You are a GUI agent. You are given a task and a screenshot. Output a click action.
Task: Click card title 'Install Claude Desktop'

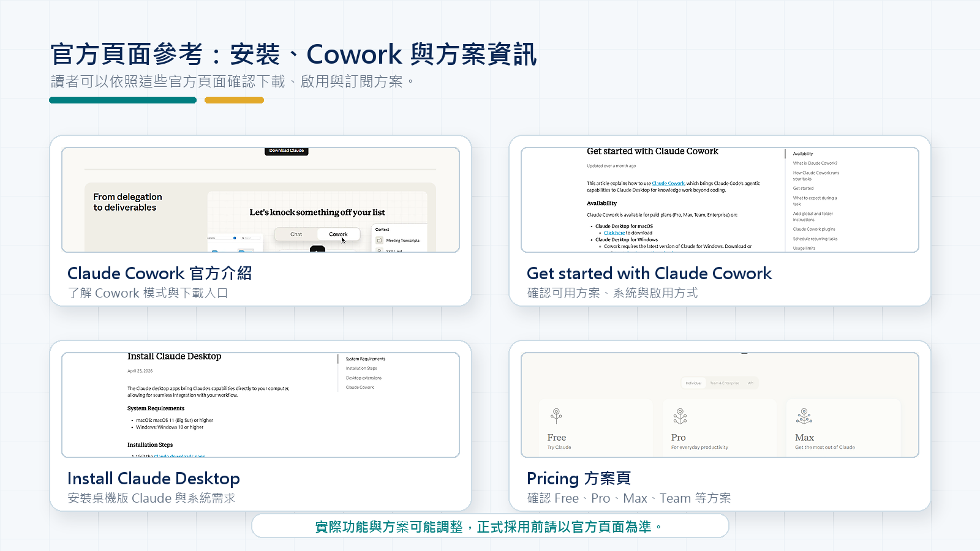click(x=154, y=478)
